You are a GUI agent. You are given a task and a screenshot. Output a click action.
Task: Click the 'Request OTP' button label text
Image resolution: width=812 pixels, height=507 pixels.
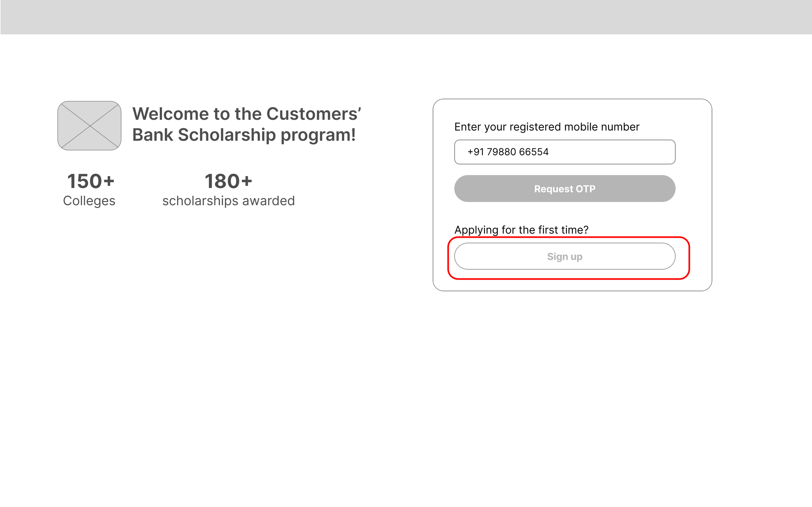(565, 189)
